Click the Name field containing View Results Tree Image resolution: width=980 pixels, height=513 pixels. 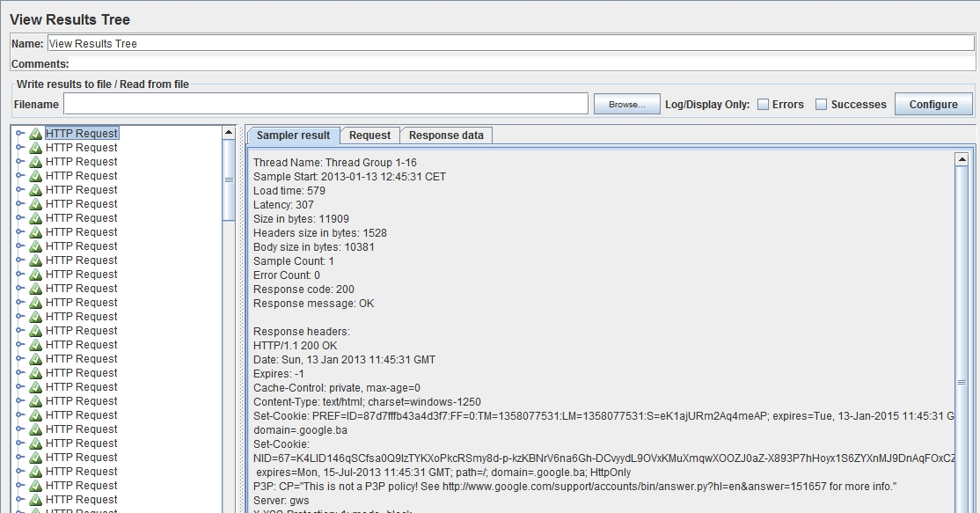510,43
